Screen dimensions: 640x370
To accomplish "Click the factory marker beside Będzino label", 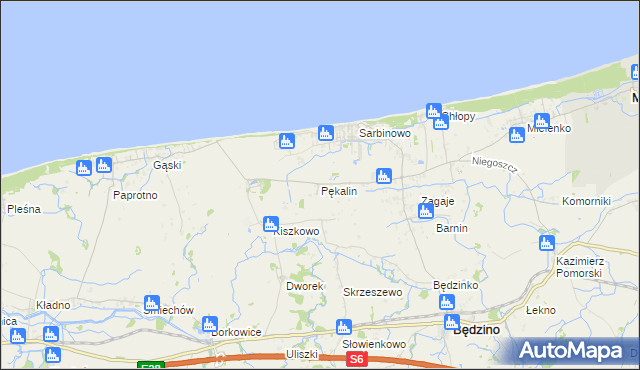I will (x=452, y=322).
